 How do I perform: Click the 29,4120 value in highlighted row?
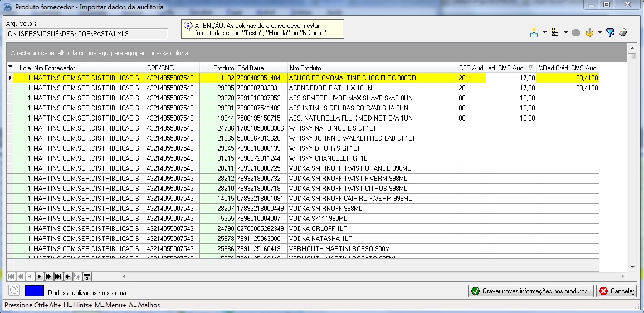(x=568, y=78)
